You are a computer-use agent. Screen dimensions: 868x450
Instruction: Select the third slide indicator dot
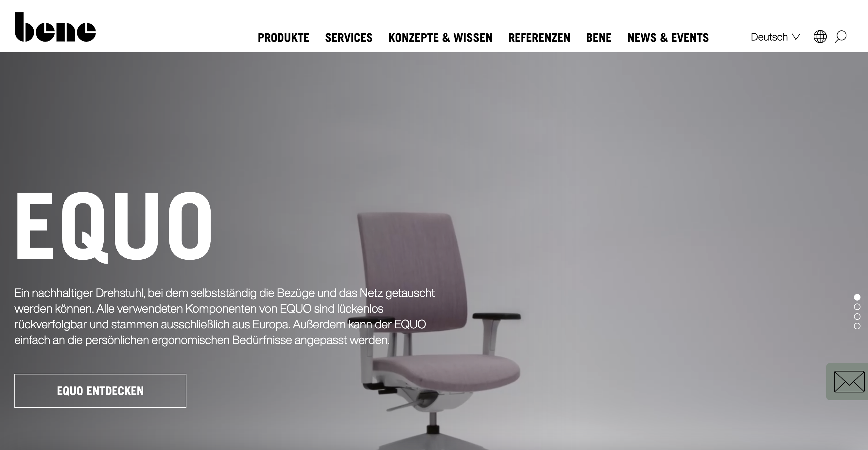click(x=857, y=317)
